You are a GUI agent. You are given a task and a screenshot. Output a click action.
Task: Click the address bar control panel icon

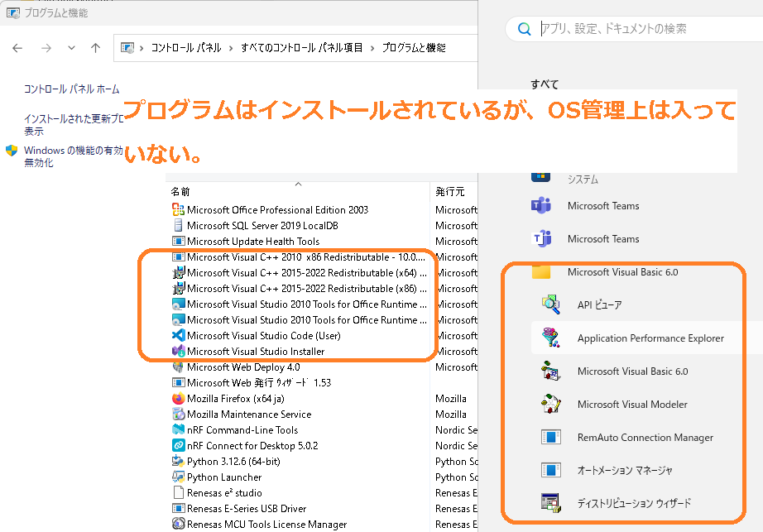[127, 48]
